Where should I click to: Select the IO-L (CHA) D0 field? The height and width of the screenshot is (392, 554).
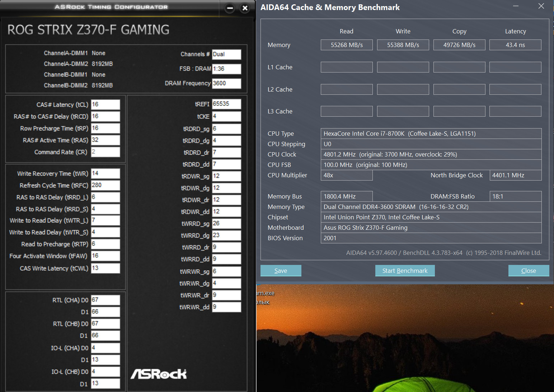[105, 348]
